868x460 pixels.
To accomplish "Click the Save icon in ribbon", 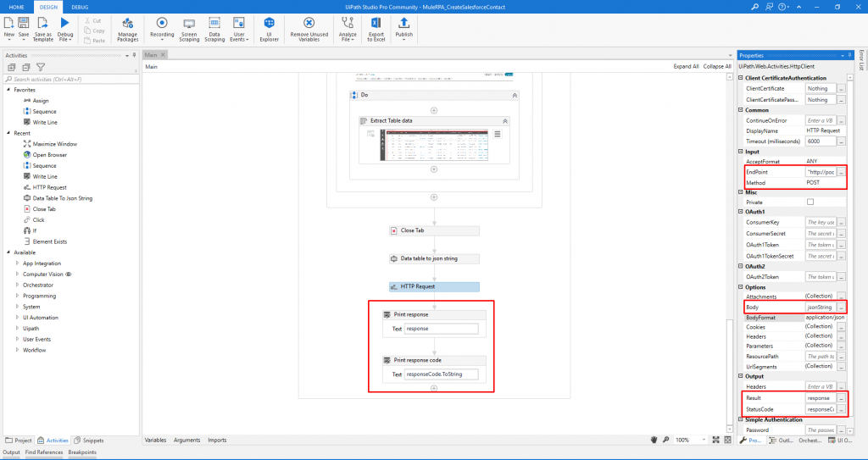I will tap(23, 23).
